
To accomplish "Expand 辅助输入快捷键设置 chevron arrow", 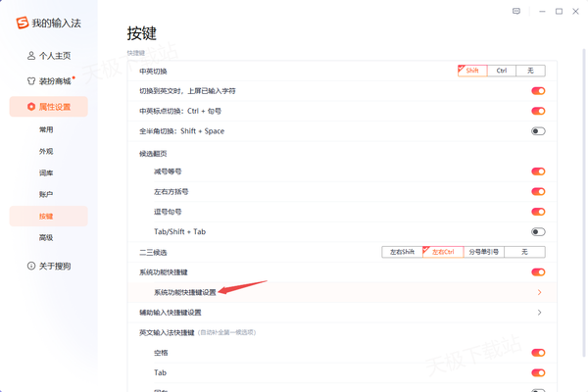I will [540, 313].
